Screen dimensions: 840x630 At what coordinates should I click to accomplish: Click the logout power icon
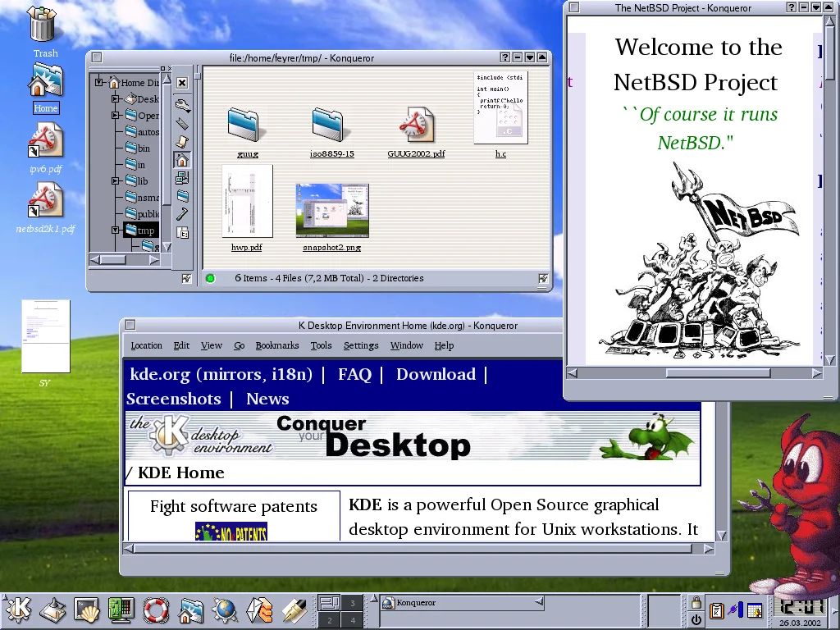click(x=696, y=620)
